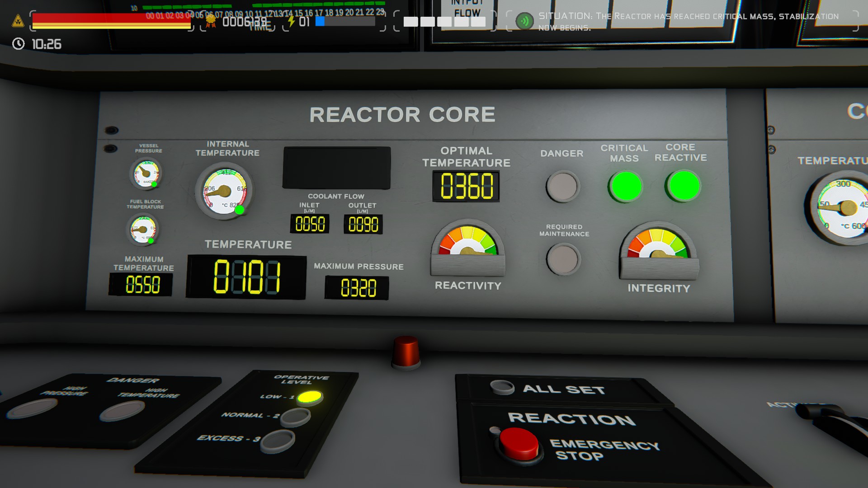868x488 pixels.
Task: Click the Critical Mass green indicator light
Action: tap(626, 186)
